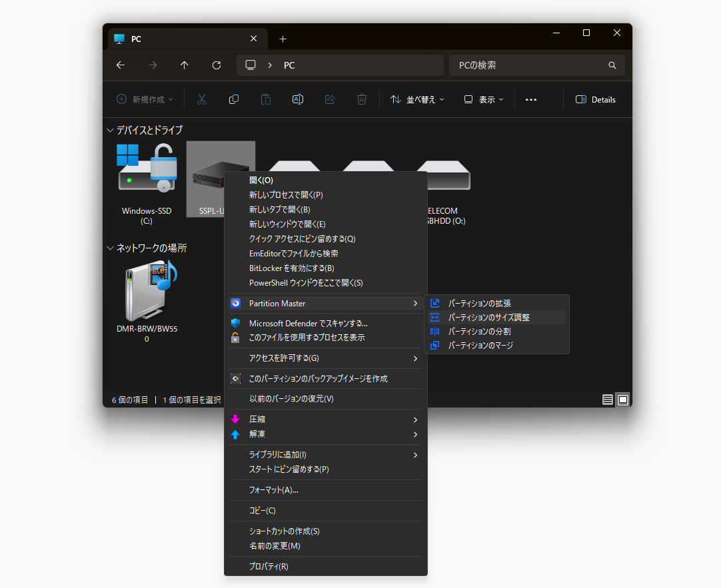The height and width of the screenshot is (588, 721).
Task: Click the address bar chevron before PC
Action: 270,65
